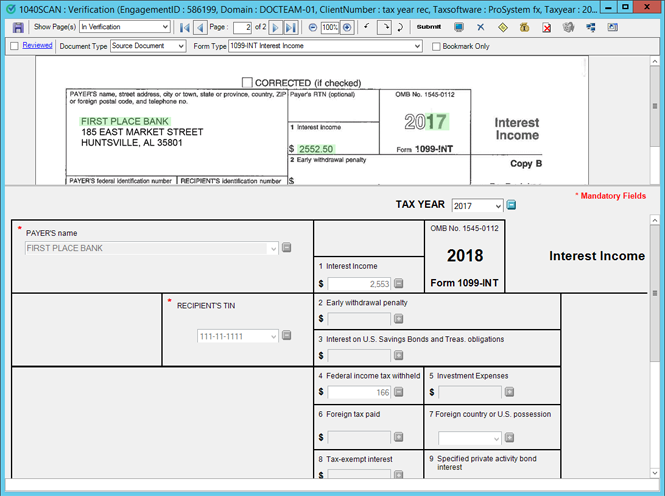The image size is (665, 496).
Task: Click the icon beside PAYER'S name field
Action: point(287,247)
